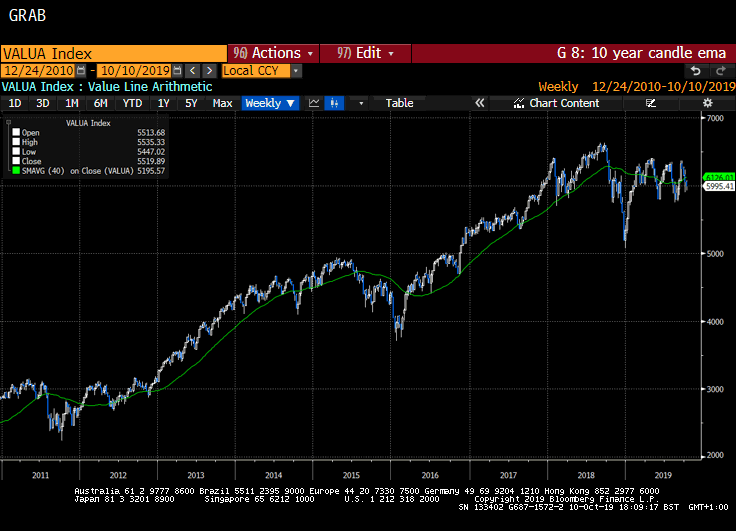The image size is (736, 531).
Task: Select the 5Y range tab
Action: 191,103
